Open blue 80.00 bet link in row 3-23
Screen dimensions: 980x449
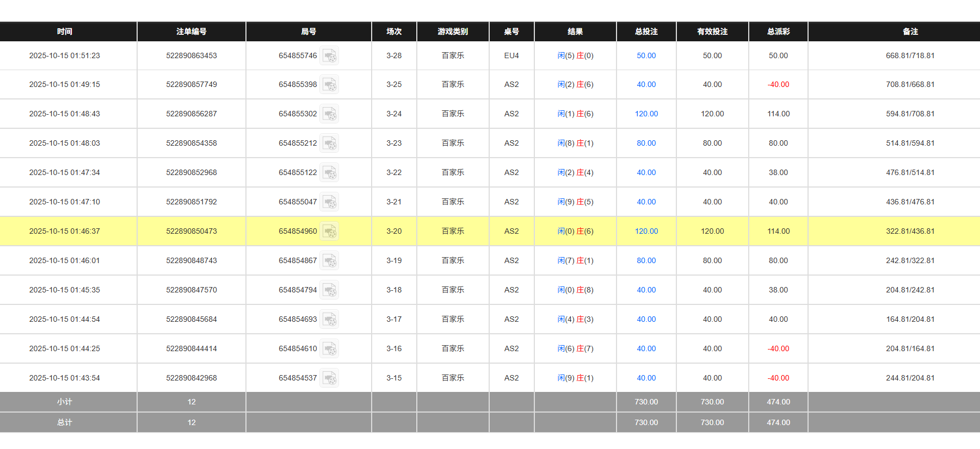point(646,143)
